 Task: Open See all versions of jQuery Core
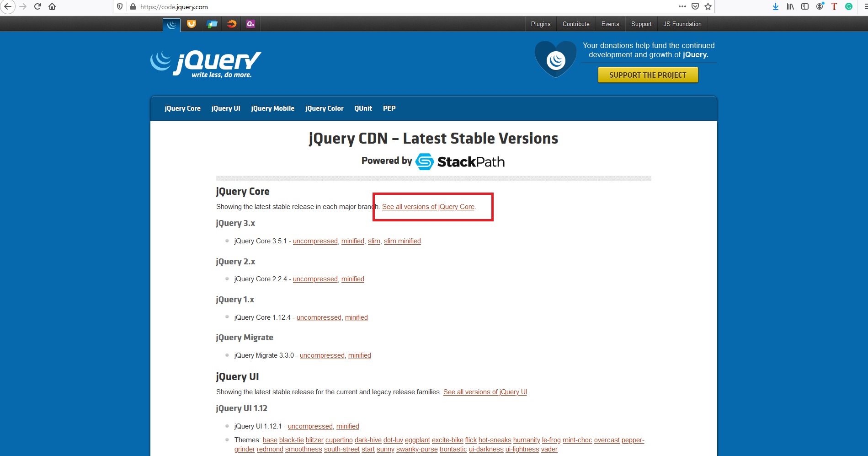pos(428,207)
